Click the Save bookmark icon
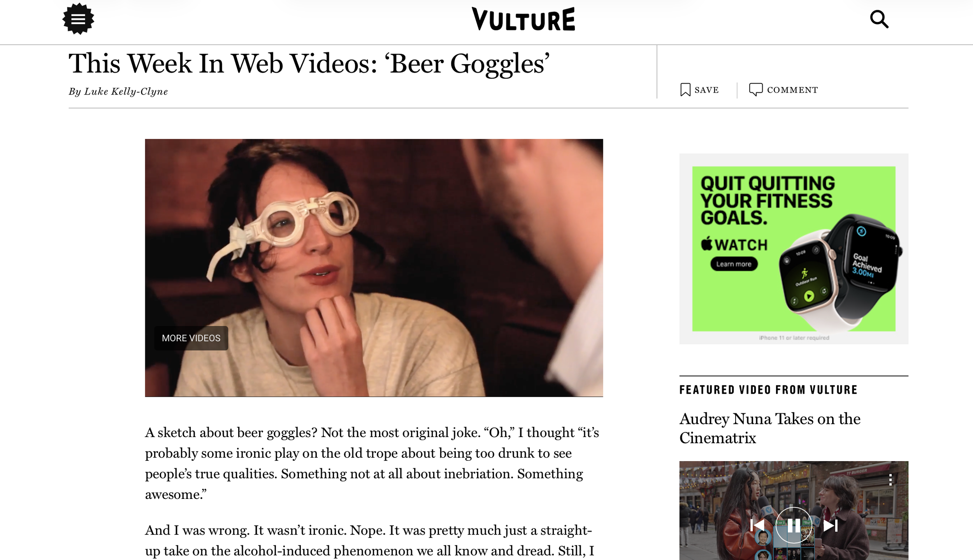 [685, 90]
